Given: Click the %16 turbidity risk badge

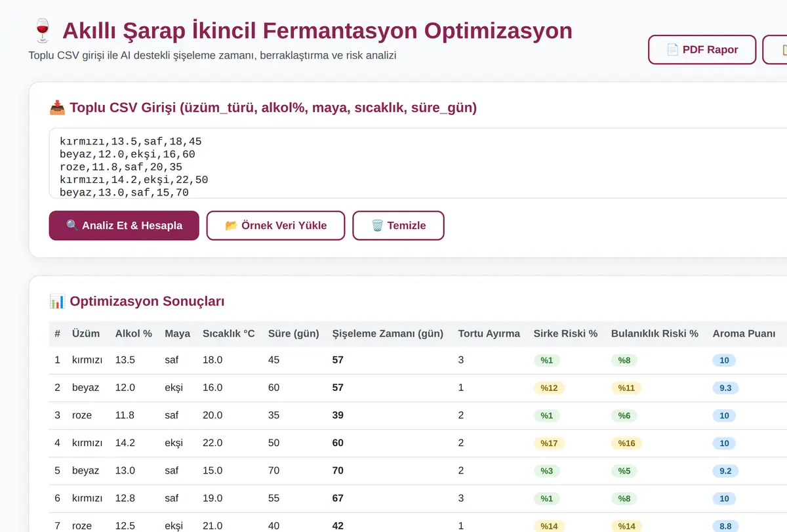Looking at the screenshot, I should 626,443.
